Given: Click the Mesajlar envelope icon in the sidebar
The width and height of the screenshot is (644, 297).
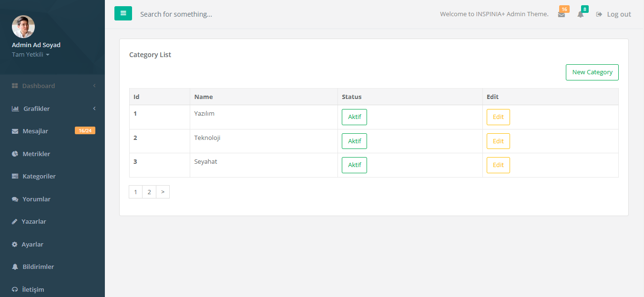Looking at the screenshot, I should click(15, 131).
